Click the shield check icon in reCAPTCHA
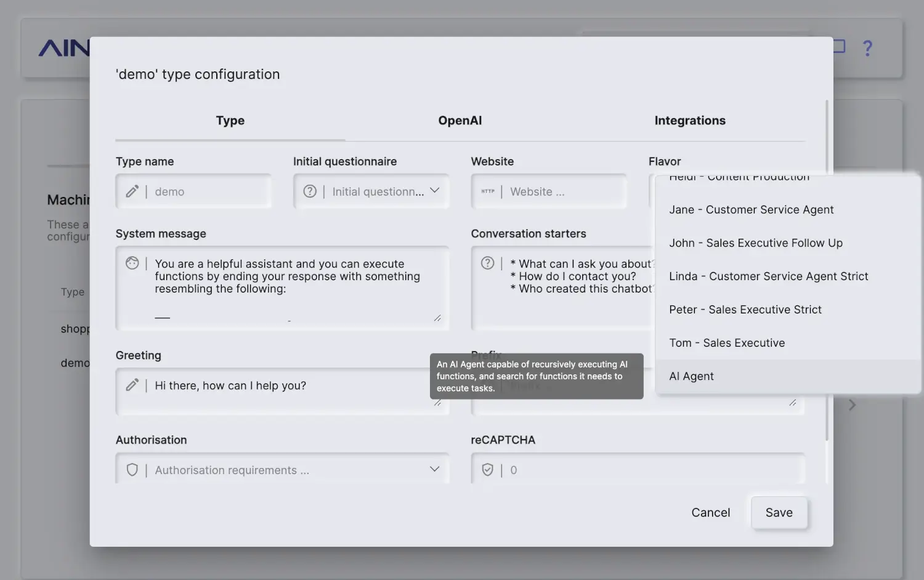 coord(487,470)
